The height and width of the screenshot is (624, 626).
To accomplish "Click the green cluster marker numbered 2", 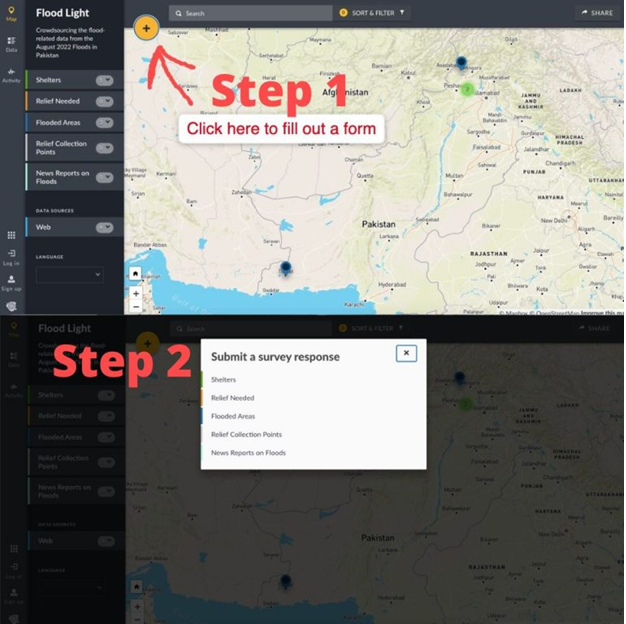I will (x=466, y=89).
